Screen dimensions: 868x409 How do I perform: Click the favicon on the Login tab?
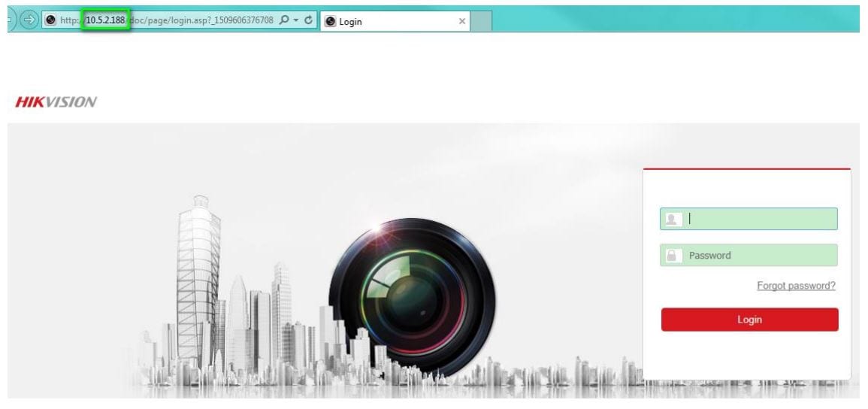331,22
